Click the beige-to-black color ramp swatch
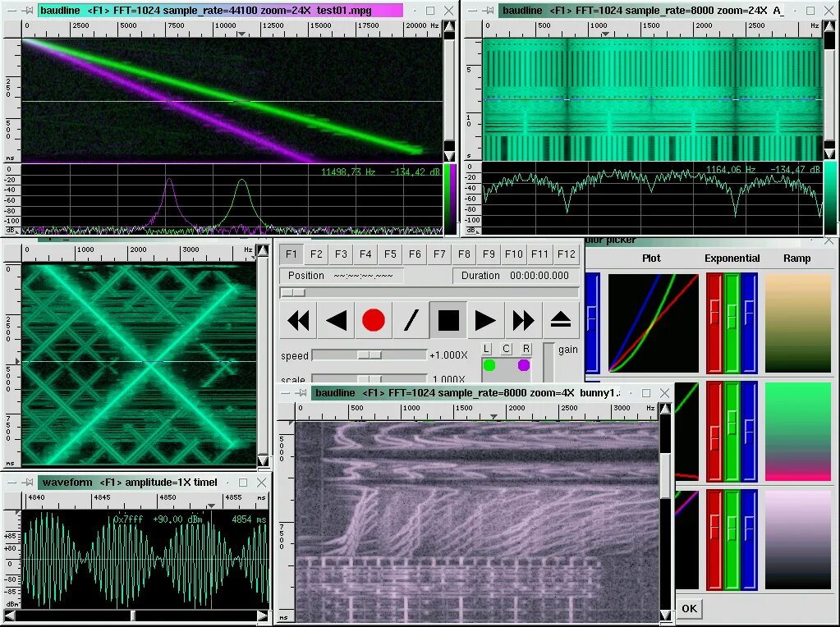The image size is (840, 627). click(x=797, y=323)
